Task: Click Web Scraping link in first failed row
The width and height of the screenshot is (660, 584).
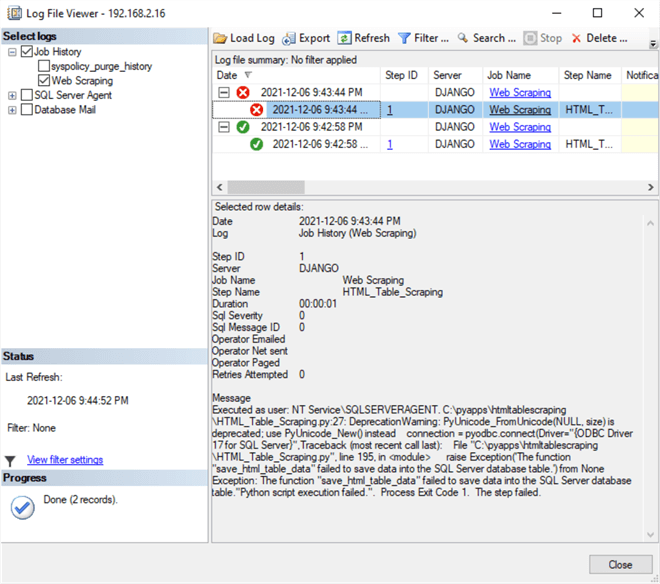Action: coord(520,92)
